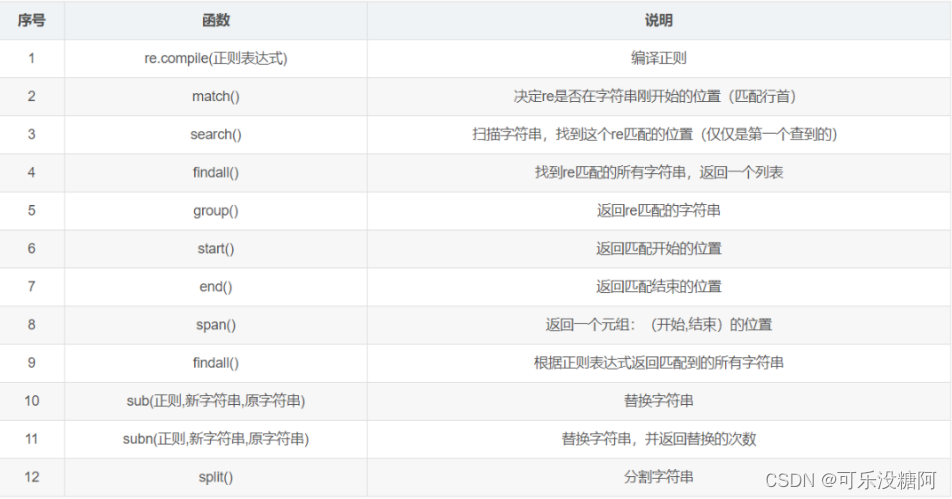Click the 函数 column header
Image resolution: width=952 pixels, height=499 pixels.
tap(216, 21)
